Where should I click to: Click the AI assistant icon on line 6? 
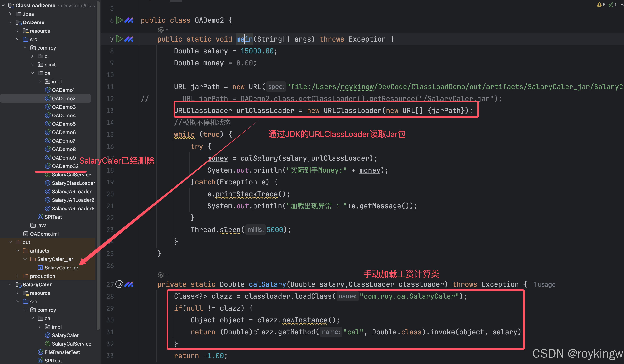click(129, 20)
